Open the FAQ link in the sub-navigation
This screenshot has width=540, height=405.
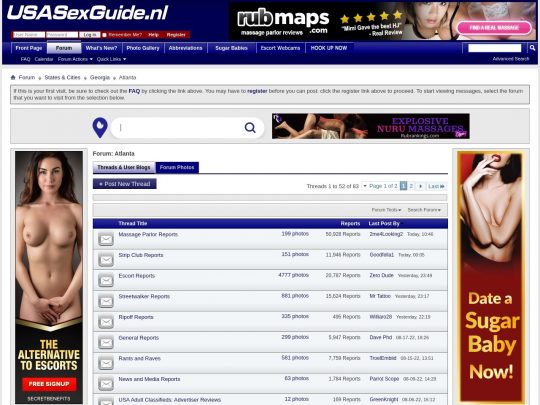tap(25, 59)
